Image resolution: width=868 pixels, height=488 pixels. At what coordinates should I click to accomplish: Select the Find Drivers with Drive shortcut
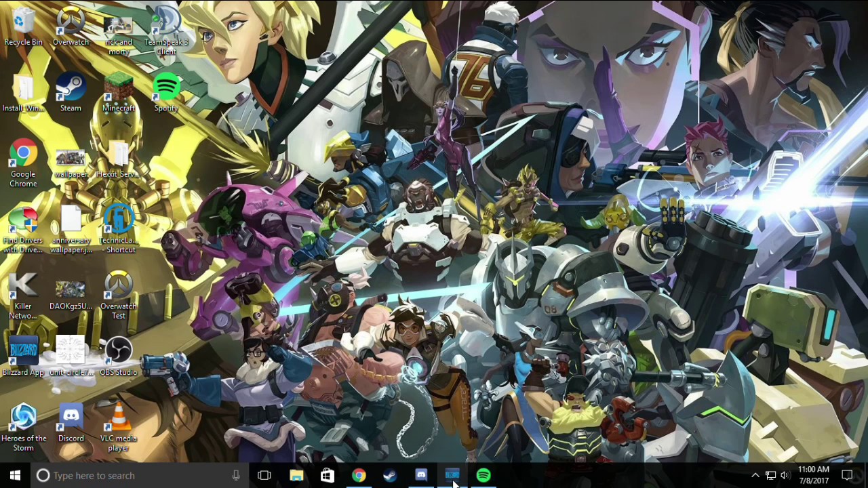tap(23, 230)
